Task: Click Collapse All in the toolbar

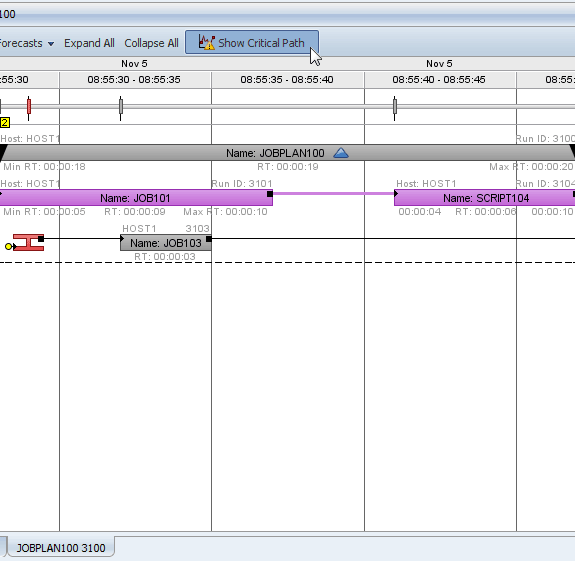Action: pos(151,43)
